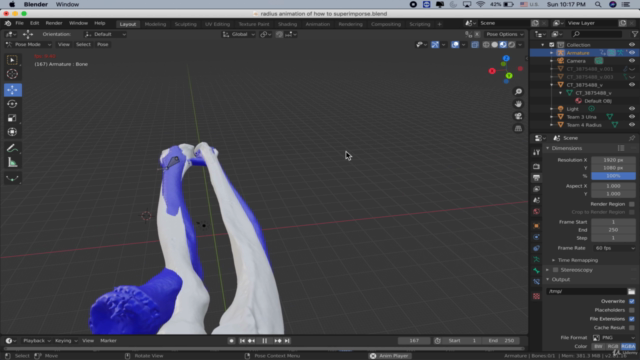
Task: Open the Pose Mode dropdown
Action: [x=28, y=44]
